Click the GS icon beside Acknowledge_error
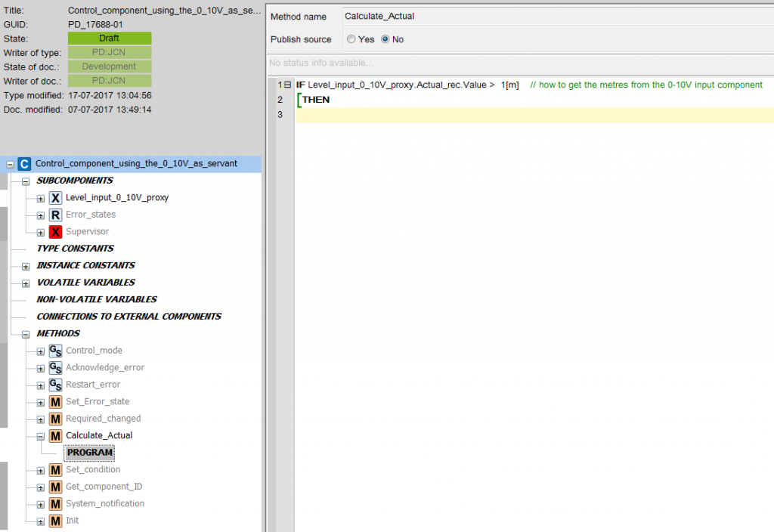774x532 pixels. click(x=55, y=368)
